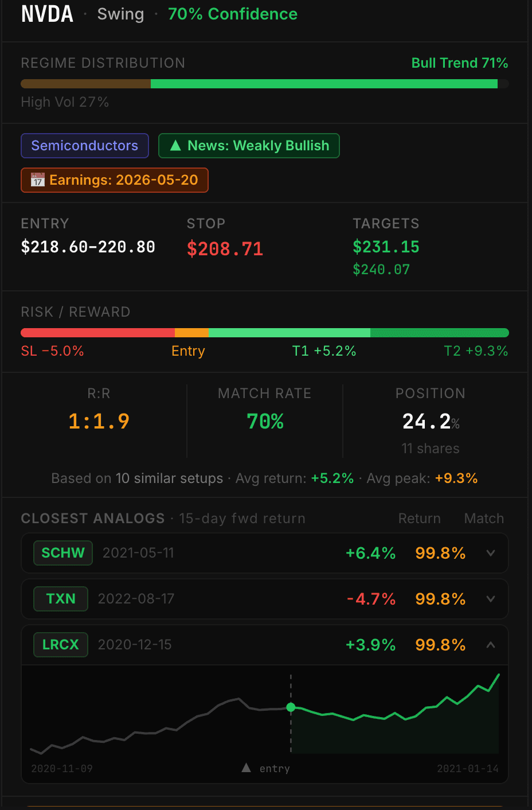Open the Earnings: 2026-05-20 tag
Viewport: 532px width, 810px height.
115,180
